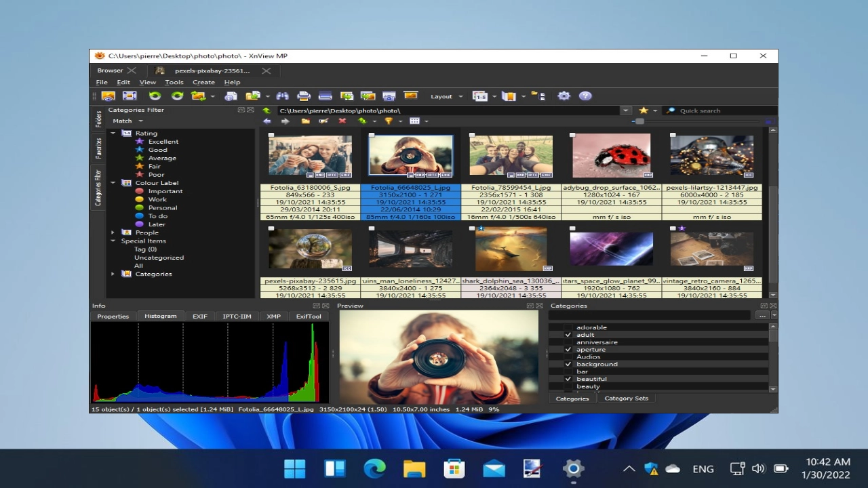Open the Create menu

tap(203, 82)
